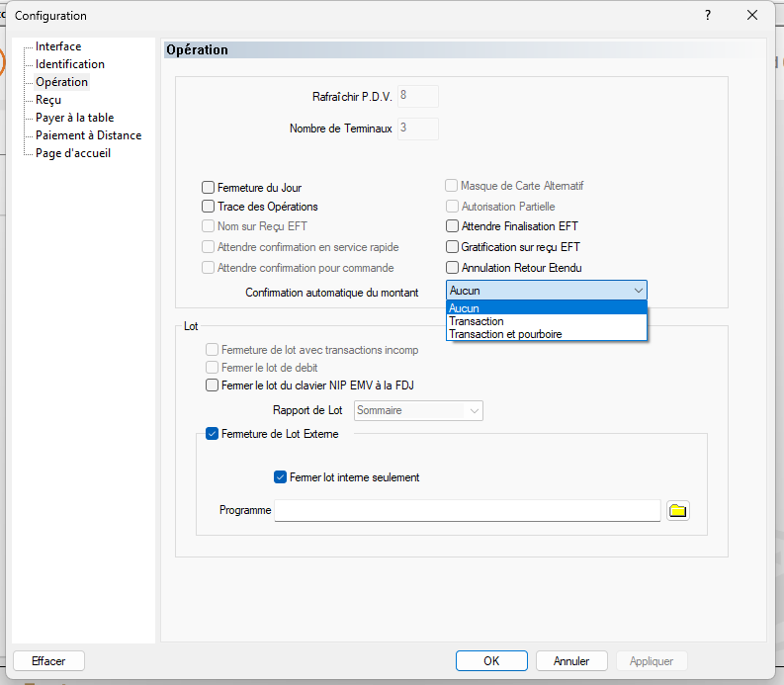This screenshot has height=685, width=784.
Task: Go to Paiement à Distance section
Action: (88, 135)
